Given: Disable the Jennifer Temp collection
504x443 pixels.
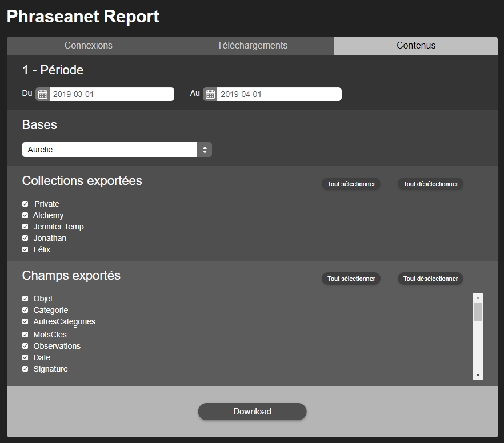Looking at the screenshot, I should [25, 227].
